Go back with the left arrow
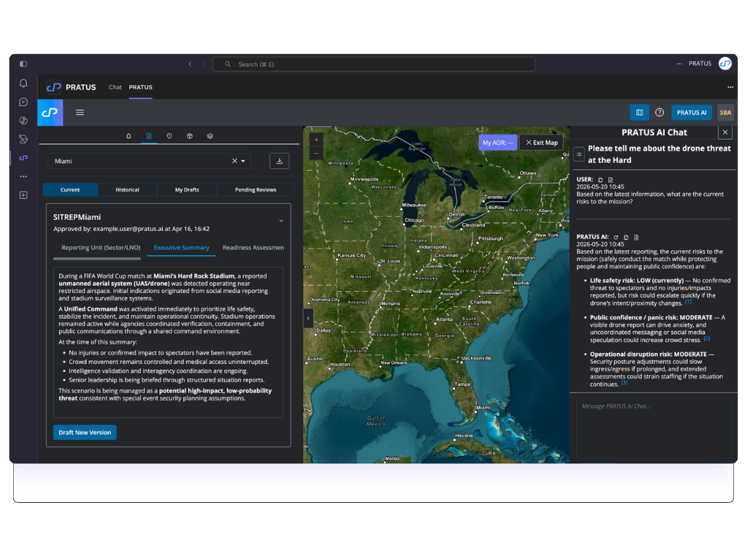 coord(190,64)
